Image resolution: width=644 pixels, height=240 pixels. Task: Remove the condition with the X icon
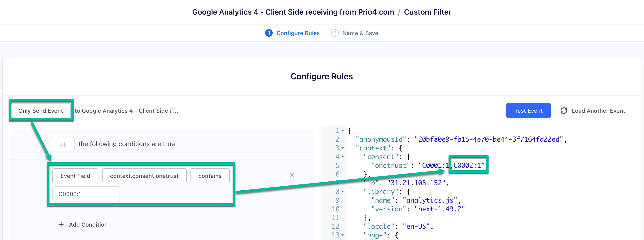click(x=291, y=175)
